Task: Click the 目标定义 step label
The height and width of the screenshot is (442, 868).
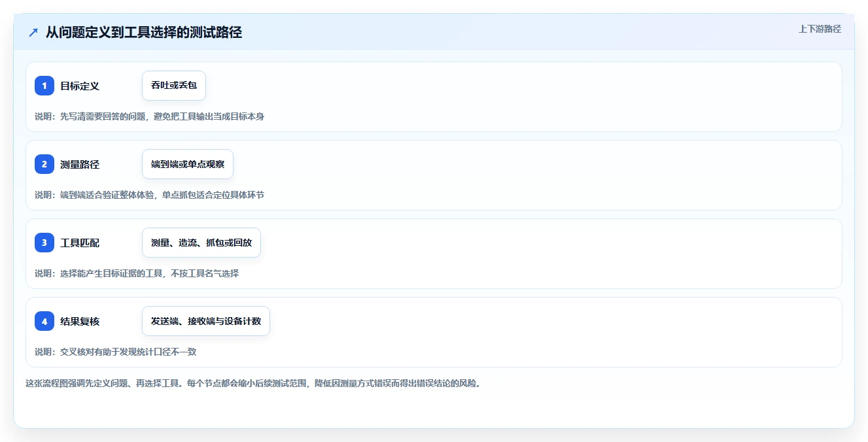Action: click(x=80, y=86)
